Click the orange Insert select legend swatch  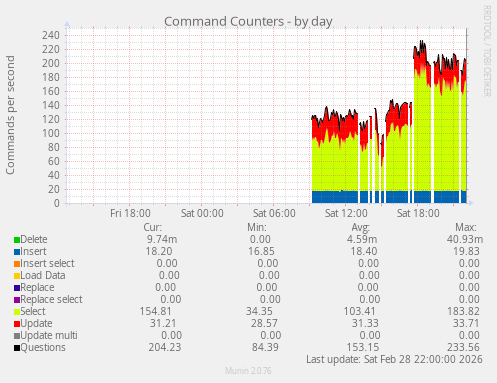(17, 264)
